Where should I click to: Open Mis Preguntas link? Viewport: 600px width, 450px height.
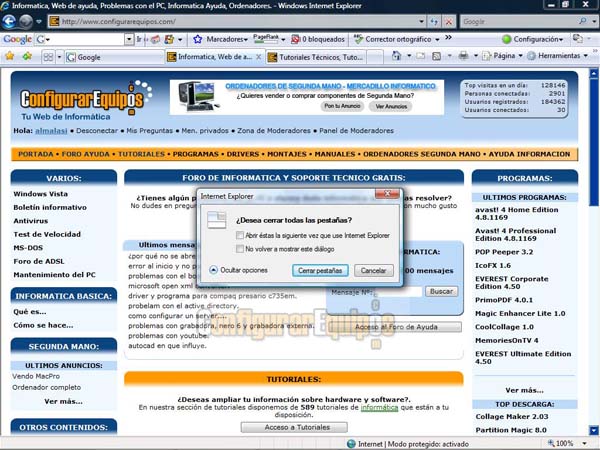[x=150, y=131]
